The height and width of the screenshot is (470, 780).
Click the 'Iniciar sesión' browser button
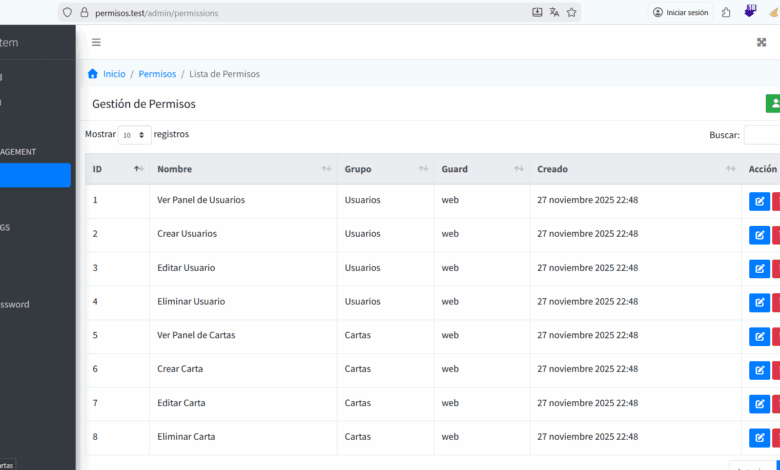point(680,13)
